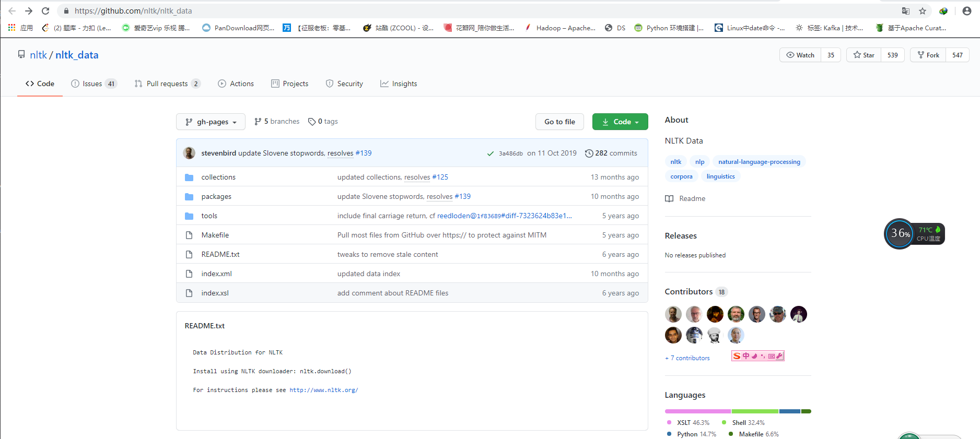Click the Readme book icon in About
The width and height of the screenshot is (980, 439).
[x=669, y=199]
